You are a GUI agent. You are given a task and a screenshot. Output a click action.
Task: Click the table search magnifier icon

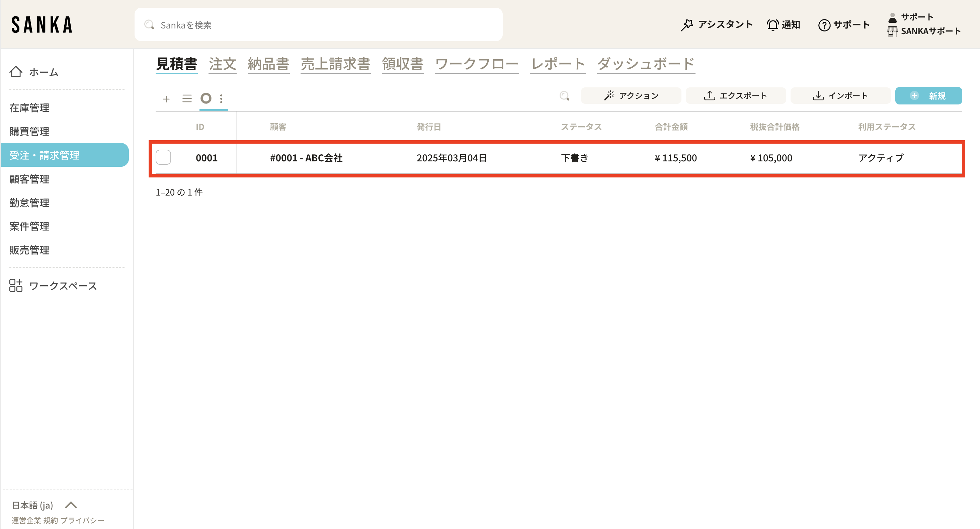565,96
